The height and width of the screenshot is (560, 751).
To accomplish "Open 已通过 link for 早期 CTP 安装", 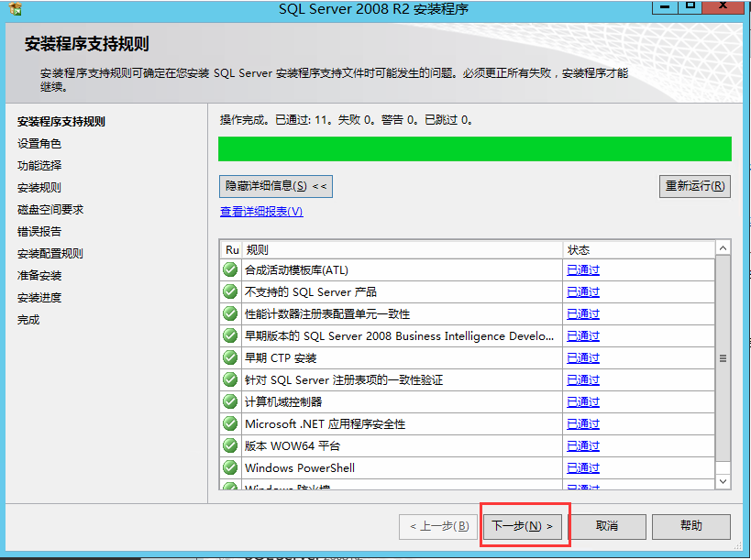I will tap(583, 358).
